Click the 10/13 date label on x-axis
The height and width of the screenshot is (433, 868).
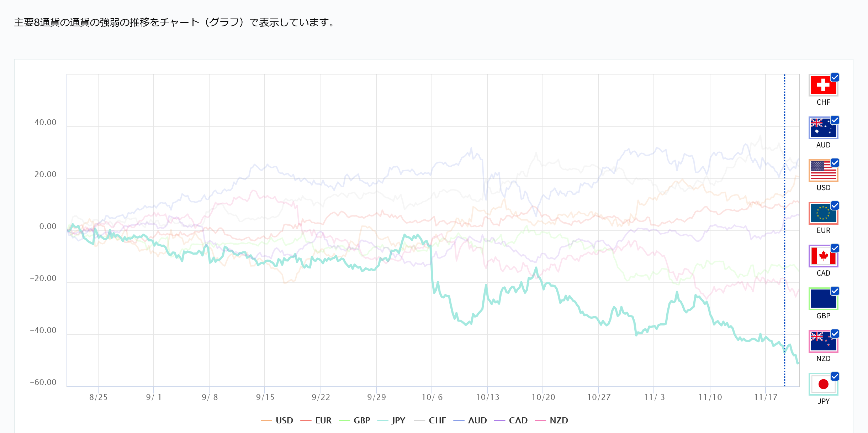pos(487,397)
